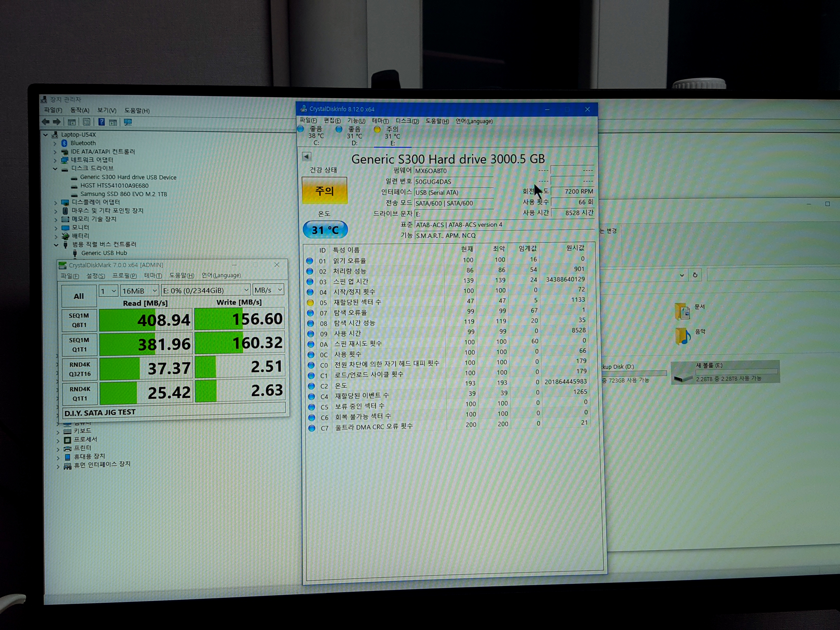Run the RND4K Q1T1 test
840x630 pixels.
[80, 394]
